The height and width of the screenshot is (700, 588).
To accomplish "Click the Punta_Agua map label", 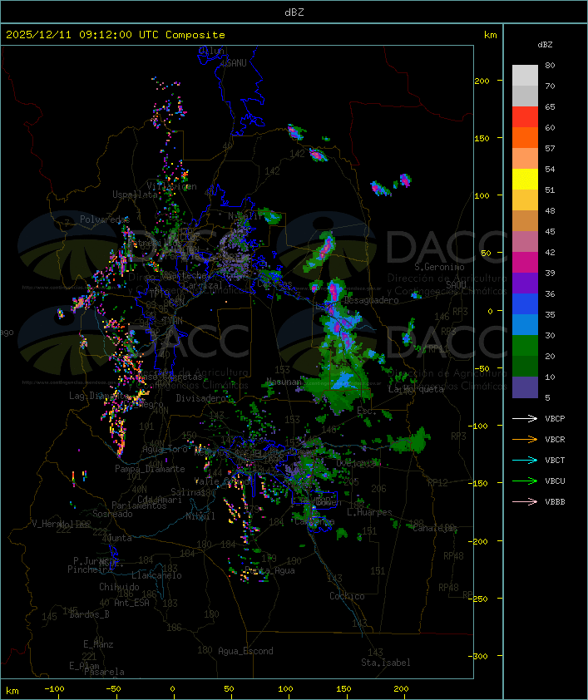I will (269, 570).
